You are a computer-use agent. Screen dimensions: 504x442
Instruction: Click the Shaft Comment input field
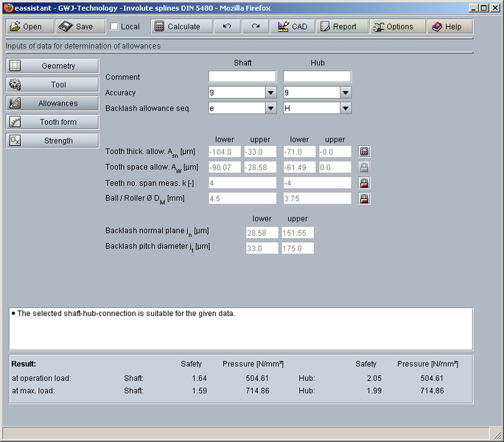coord(242,77)
